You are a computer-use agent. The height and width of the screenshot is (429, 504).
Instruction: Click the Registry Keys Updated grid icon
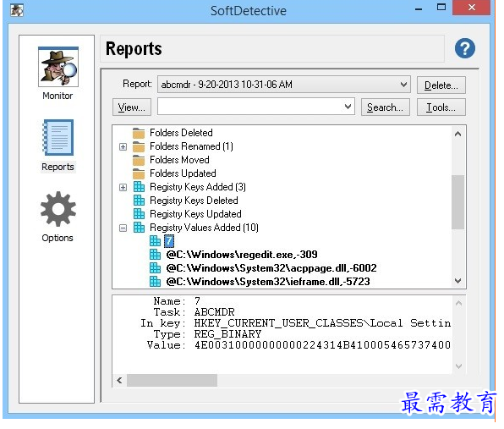coord(139,214)
